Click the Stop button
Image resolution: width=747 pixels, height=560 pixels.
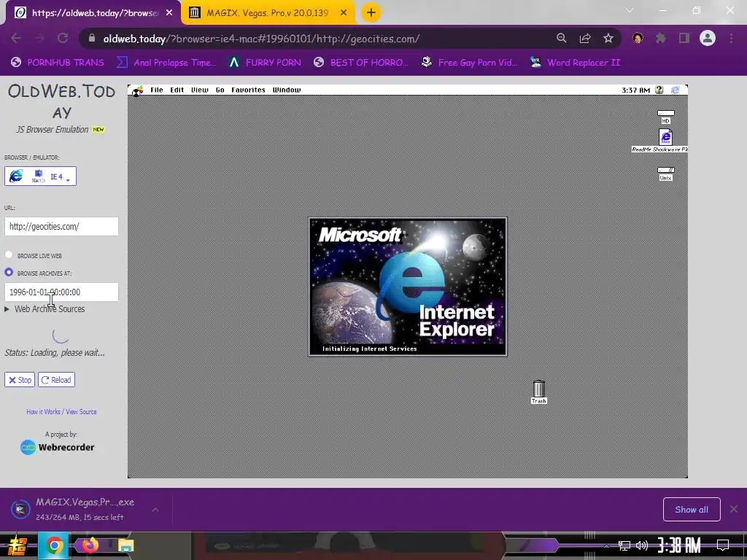click(20, 379)
